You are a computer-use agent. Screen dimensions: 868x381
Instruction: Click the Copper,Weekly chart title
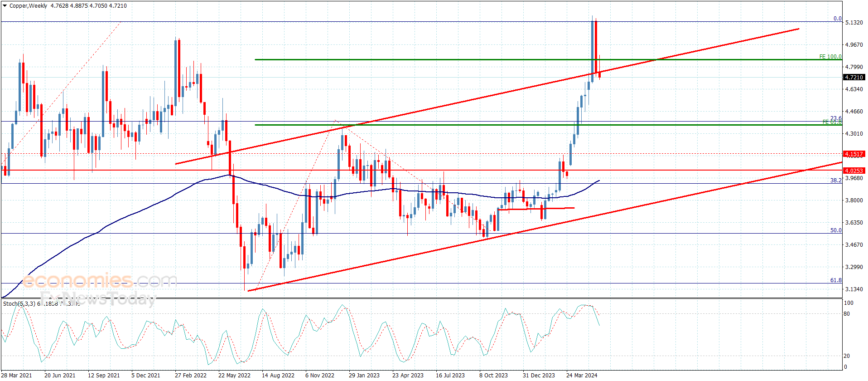tap(29, 6)
